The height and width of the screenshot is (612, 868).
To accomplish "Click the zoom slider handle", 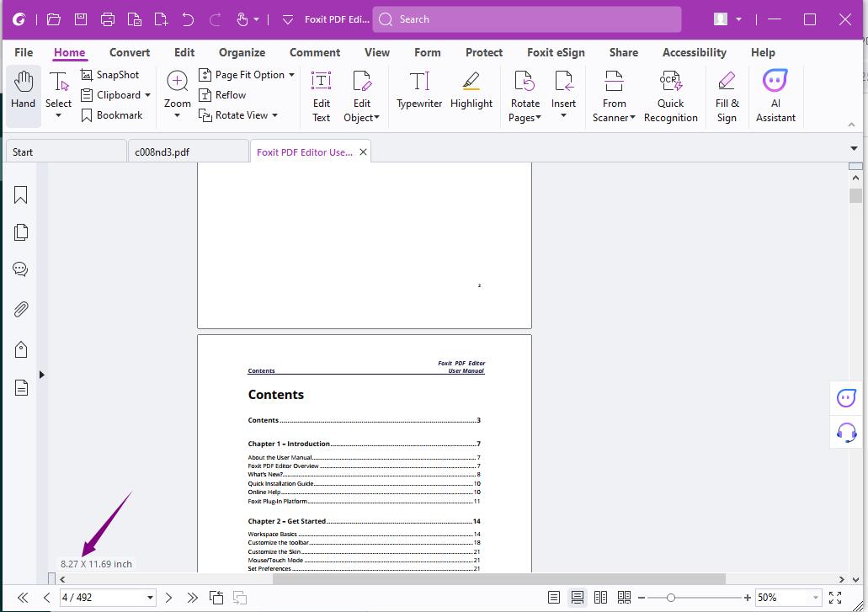I will pyautogui.click(x=671, y=598).
